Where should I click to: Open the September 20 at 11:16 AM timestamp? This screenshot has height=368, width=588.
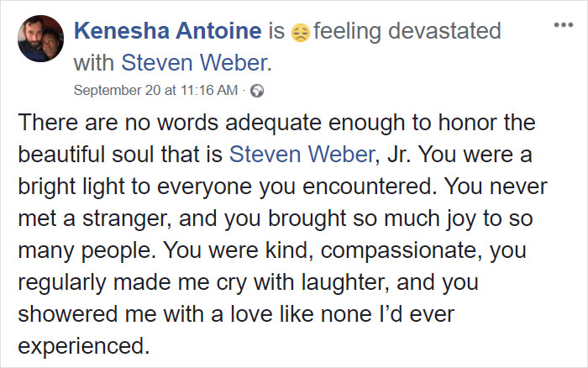155,91
